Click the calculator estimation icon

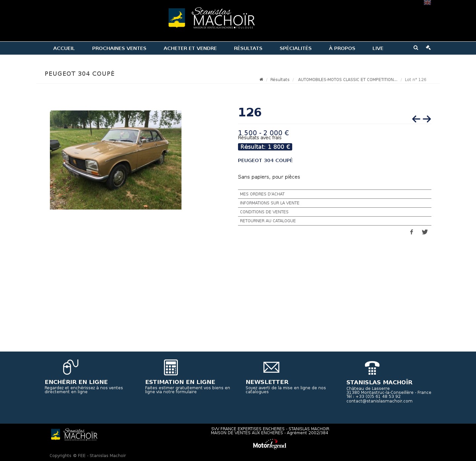click(x=171, y=367)
